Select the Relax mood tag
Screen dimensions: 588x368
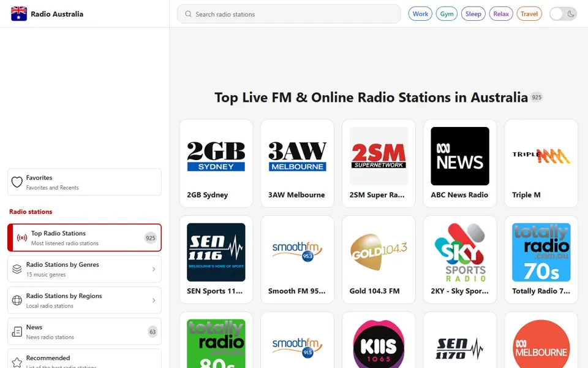[501, 14]
